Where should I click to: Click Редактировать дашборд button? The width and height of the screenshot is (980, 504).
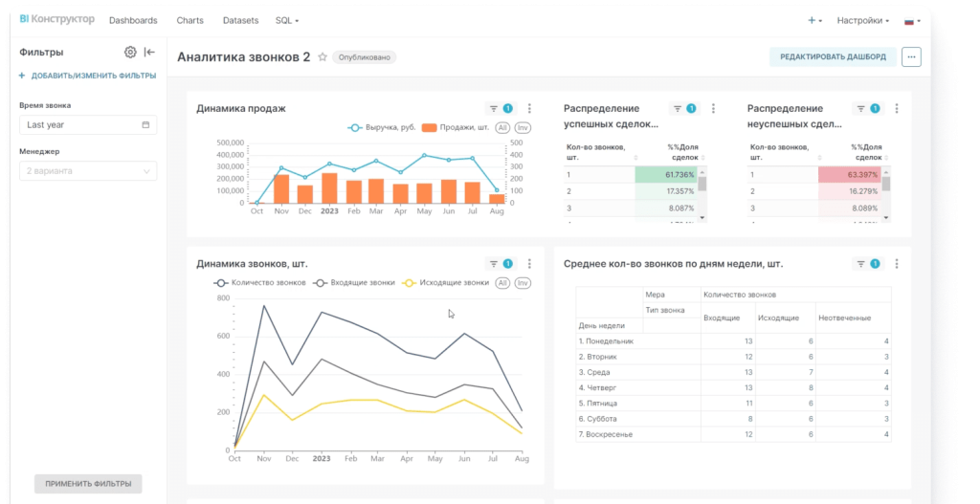[833, 57]
